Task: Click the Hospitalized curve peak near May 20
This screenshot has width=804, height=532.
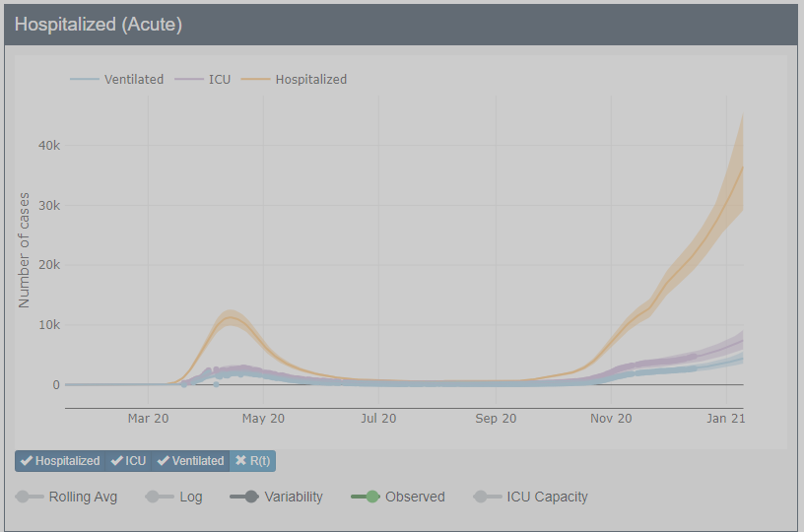Action: (230, 319)
